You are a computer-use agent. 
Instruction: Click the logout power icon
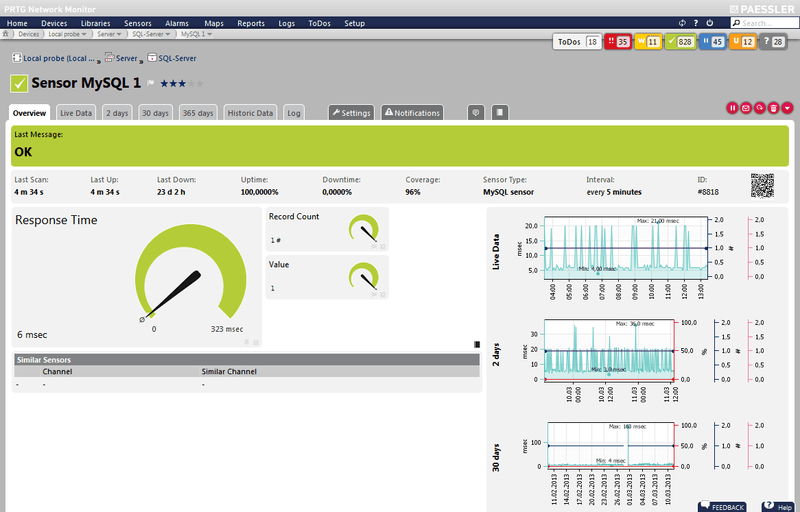[x=710, y=23]
